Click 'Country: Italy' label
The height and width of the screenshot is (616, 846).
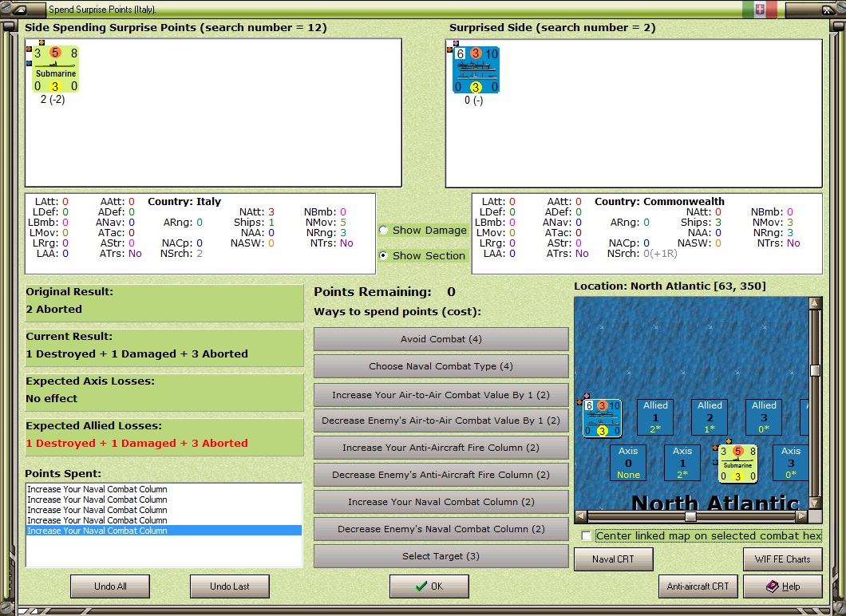(184, 201)
